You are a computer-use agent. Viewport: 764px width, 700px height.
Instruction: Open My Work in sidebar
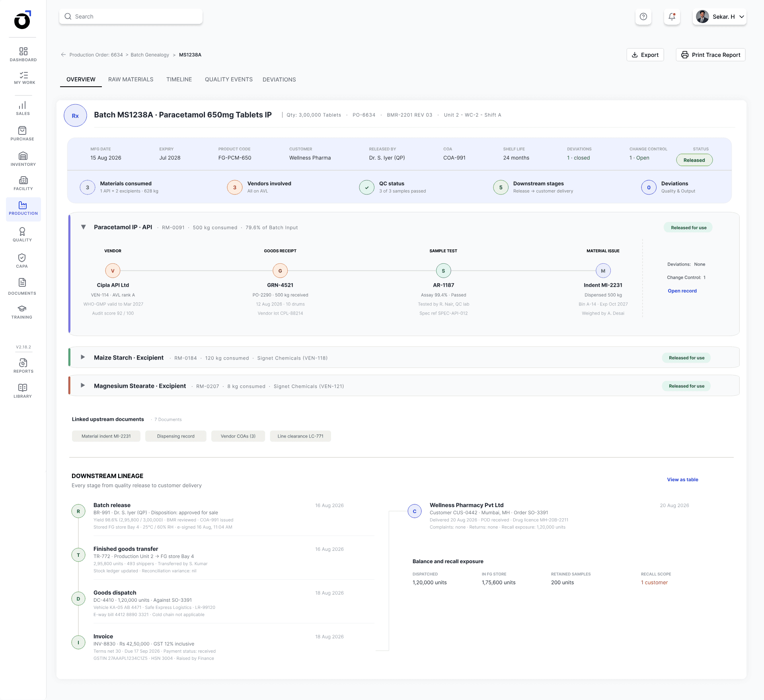(x=24, y=78)
